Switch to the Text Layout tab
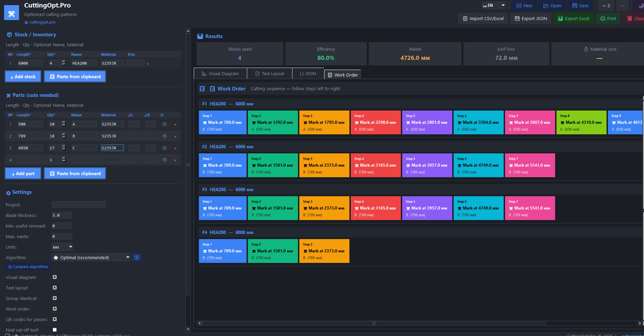The image size is (644, 336). coord(270,73)
